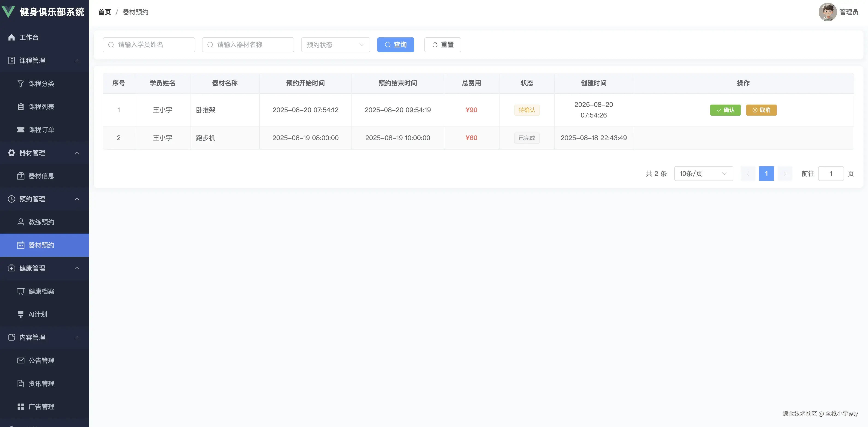This screenshot has height=427, width=868.
Task: Click the 教练预约 user icon
Action: [21, 222]
